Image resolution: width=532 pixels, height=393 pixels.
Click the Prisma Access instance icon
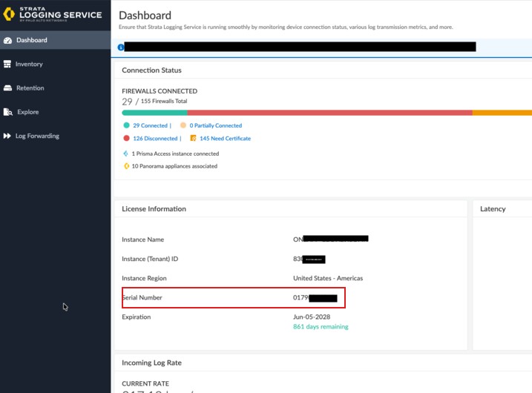pos(126,153)
